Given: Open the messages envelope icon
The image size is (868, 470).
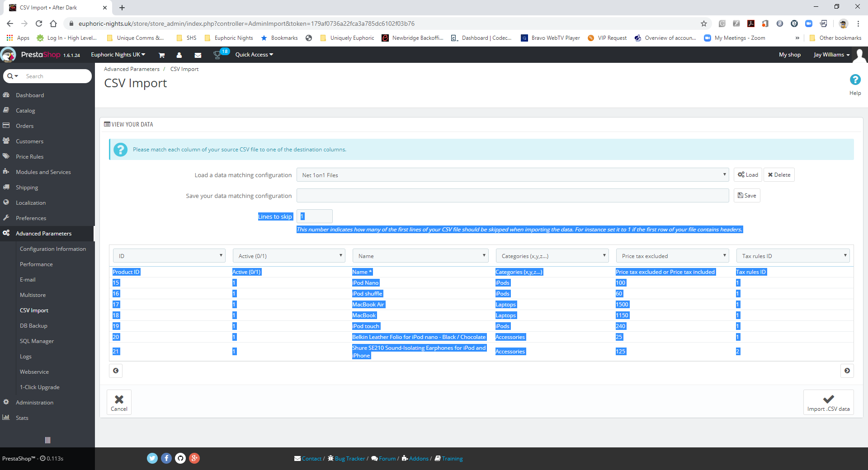Looking at the screenshot, I should click(198, 55).
